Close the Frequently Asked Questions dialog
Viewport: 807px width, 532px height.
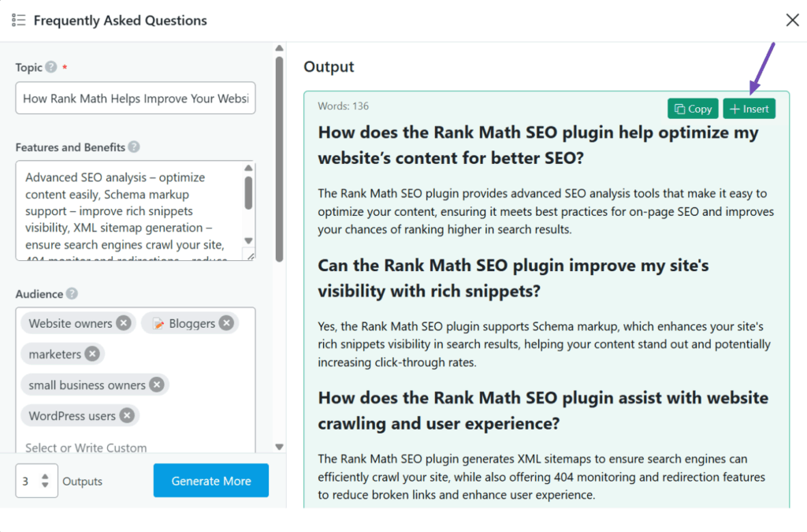(x=792, y=20)
